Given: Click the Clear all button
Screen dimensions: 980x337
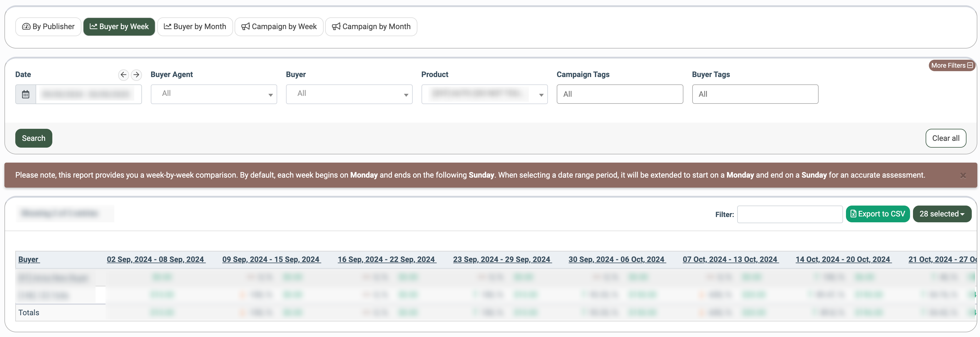Looking at the screenshot, I should click(945, 138).
